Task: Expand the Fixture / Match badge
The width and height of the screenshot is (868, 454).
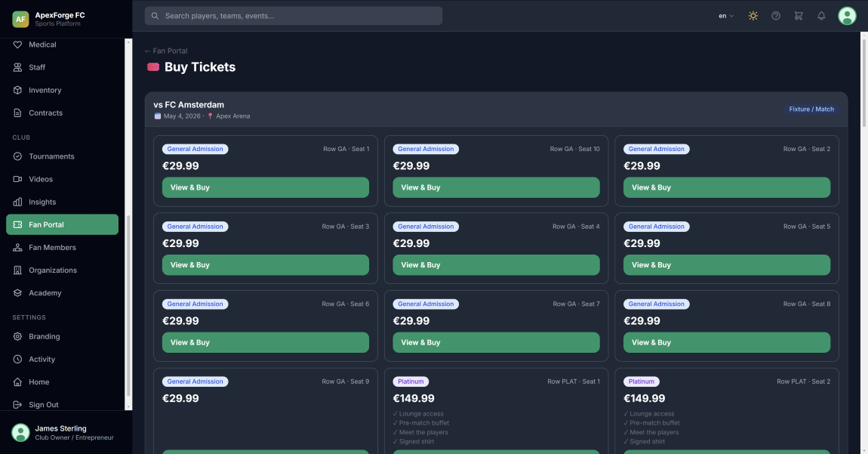Action: tap(811, 109)
